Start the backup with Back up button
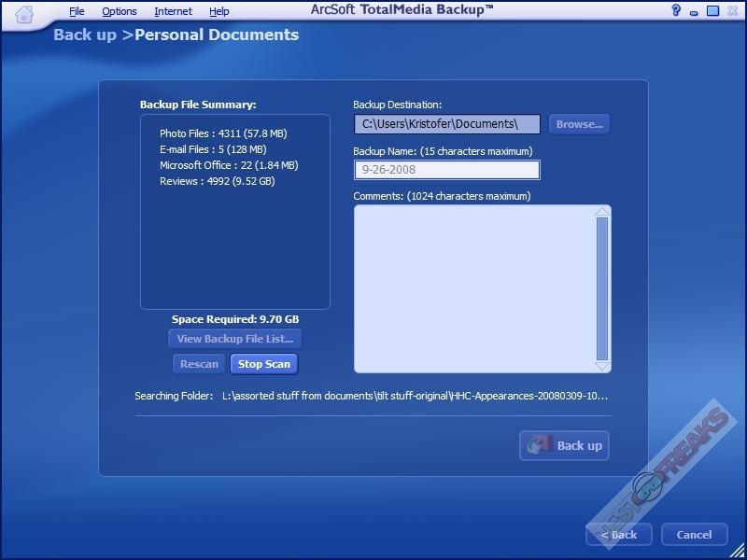747x560 pixels. click(564, 445)
